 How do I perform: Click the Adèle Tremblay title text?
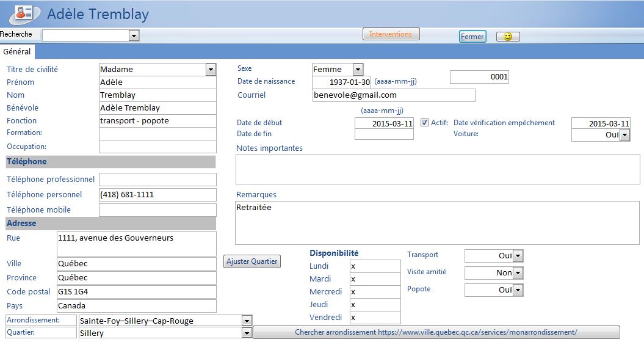98,14
